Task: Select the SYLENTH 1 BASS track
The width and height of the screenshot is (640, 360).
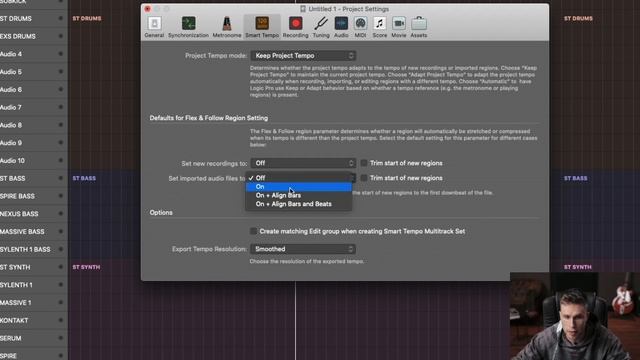Action: [x=33, y=249]
